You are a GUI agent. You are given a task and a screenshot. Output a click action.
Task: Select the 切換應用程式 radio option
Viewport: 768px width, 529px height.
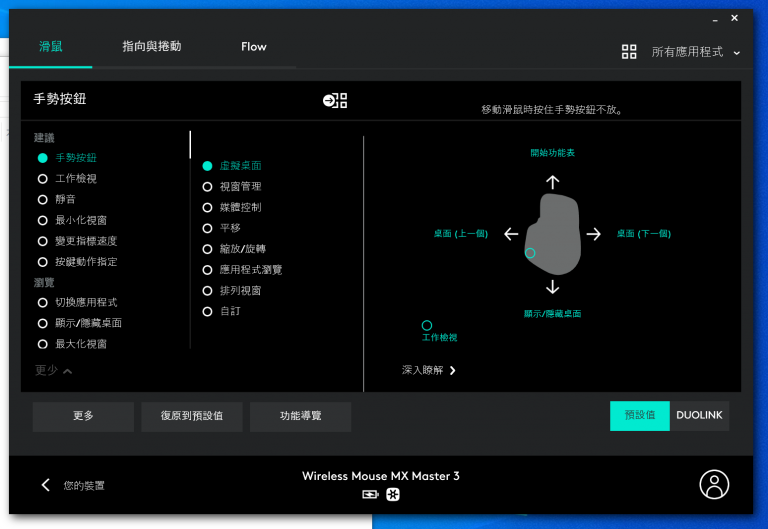pyautogui.click(x=77, y=303)
